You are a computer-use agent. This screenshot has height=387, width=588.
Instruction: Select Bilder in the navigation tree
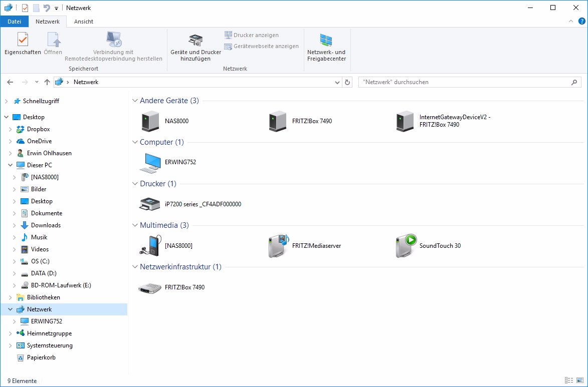(x=39, y=189)
